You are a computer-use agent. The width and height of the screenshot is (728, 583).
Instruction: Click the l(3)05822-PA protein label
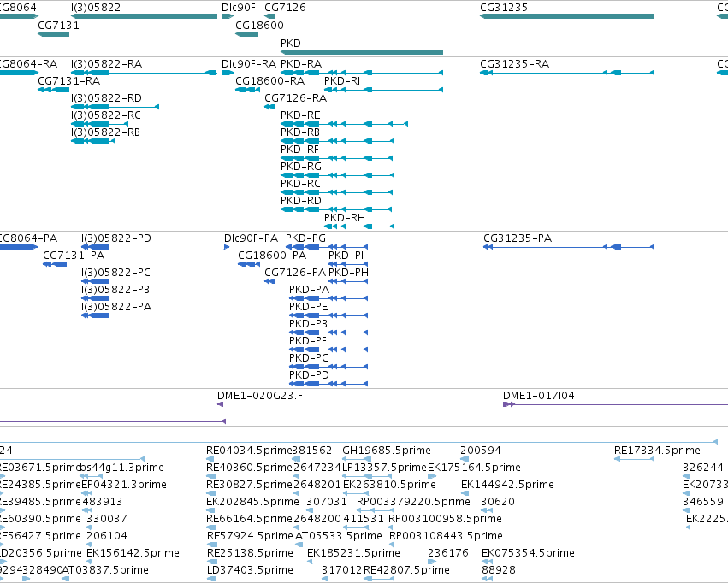tap(116, 307)
